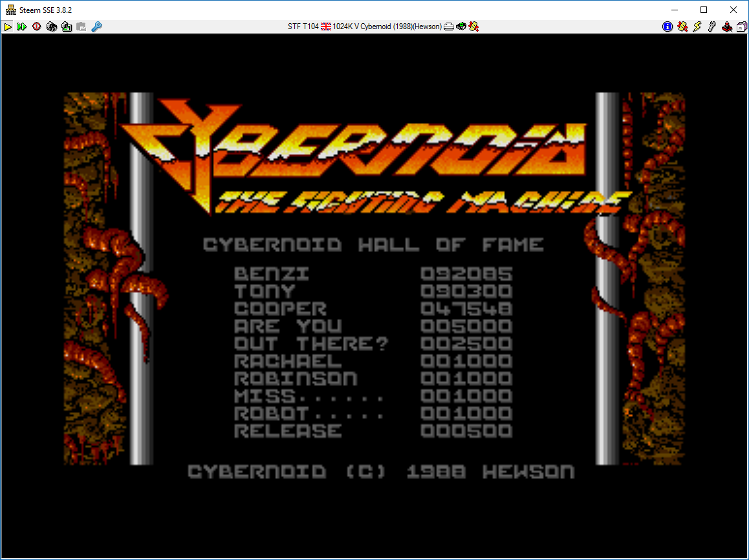Click the floppy drive status icon
The width and height of the screenshot is (749, 560).
(x=449, y=27)
